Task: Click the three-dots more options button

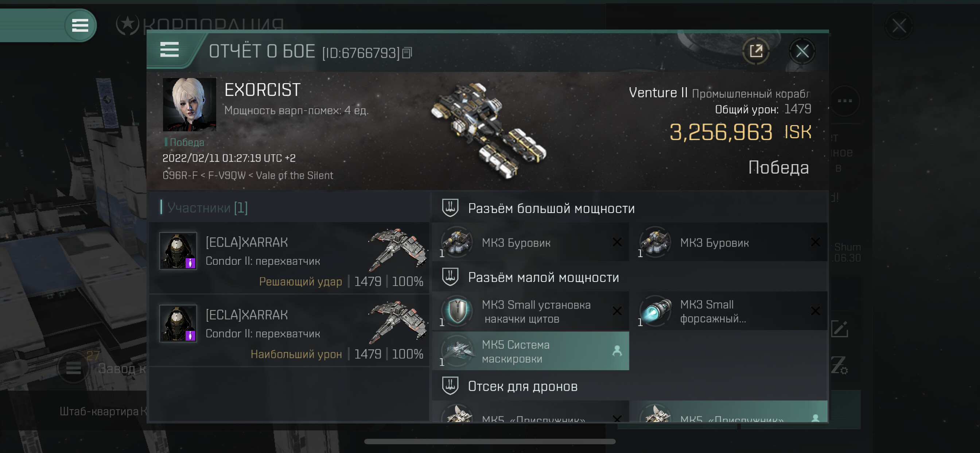Action: point(845,101)
